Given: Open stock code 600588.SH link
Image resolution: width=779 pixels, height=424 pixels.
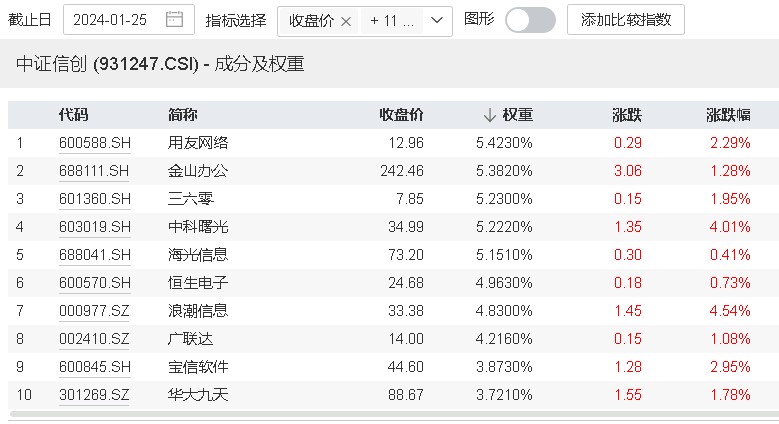Looking at the screenshot, I should [x=94, y=143].
